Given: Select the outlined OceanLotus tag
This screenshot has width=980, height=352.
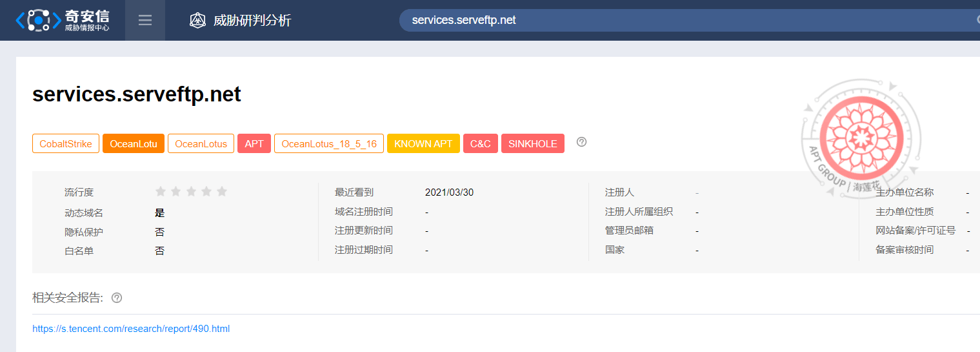Looking at the screenshot, I should tap(201, 143).
